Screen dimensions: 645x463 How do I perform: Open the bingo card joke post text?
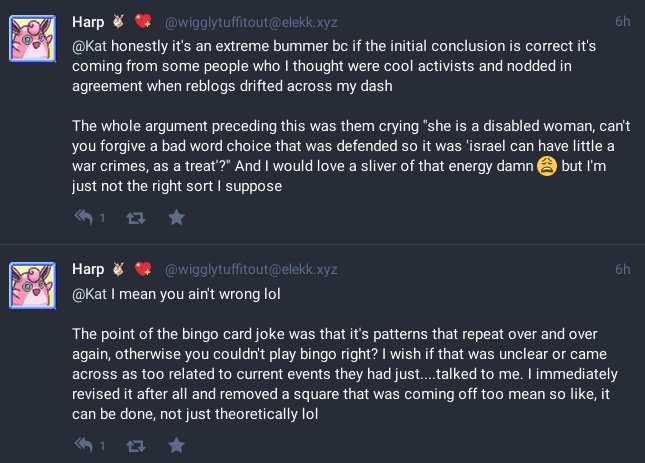click(345, 374)
